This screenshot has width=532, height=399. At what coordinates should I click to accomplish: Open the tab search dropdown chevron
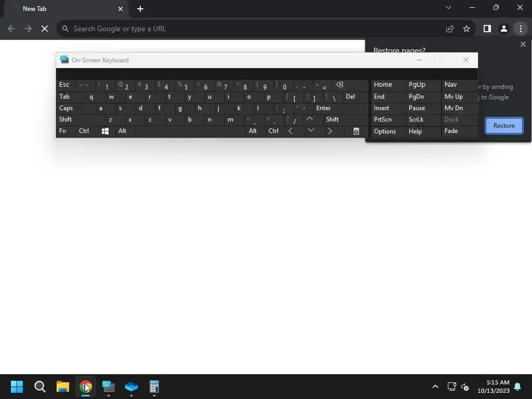(448, 7)
